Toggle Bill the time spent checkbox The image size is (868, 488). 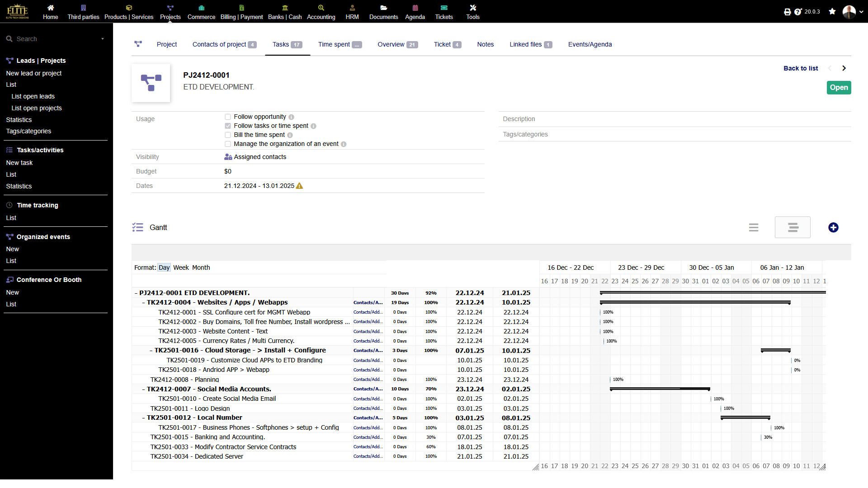point(228,135)
